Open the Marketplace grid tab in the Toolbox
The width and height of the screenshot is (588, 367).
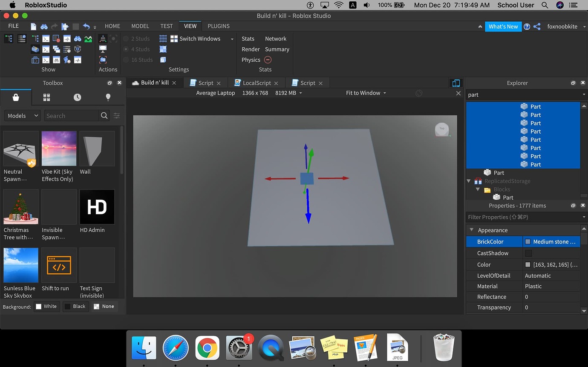[47, 97]
